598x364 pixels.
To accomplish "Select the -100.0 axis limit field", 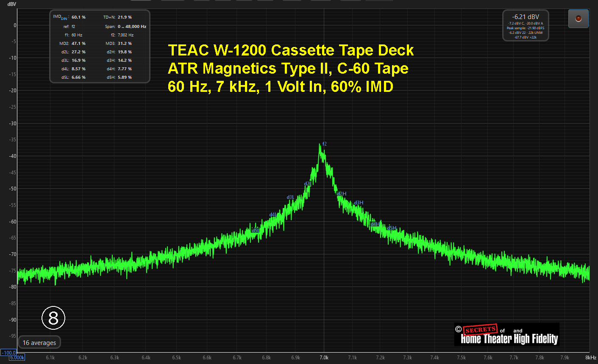I will point(8,353).
